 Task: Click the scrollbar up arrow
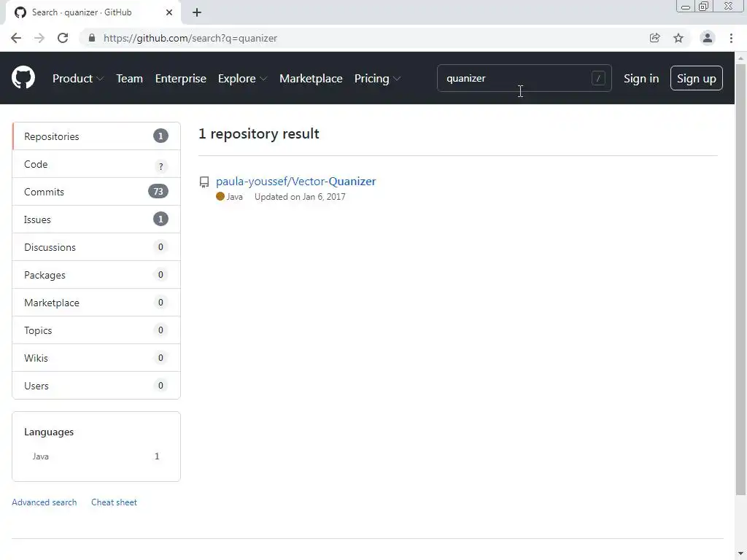(x=740, y=58)
